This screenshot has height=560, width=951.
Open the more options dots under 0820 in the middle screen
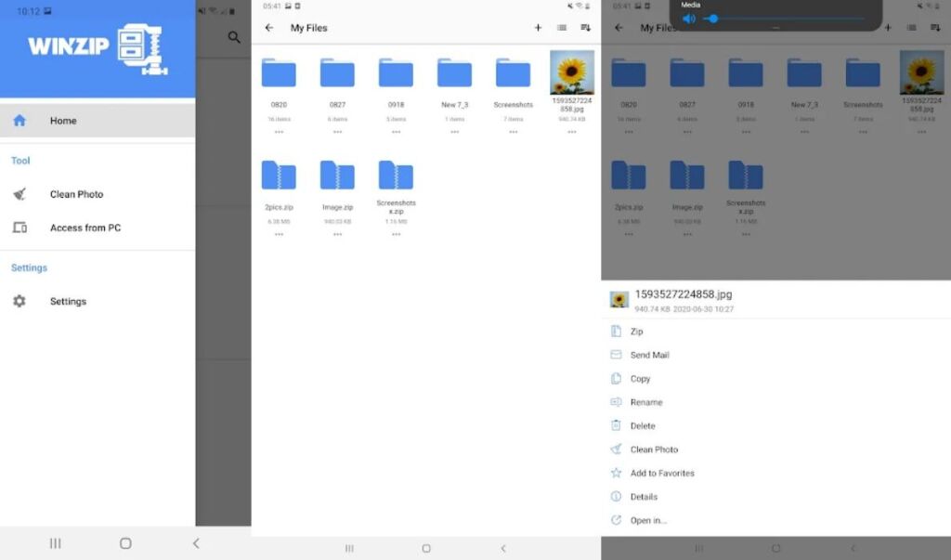[x=279, y=132]
